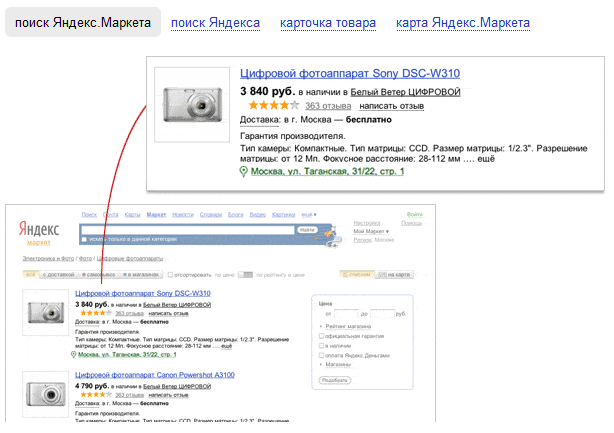
Task: Click sort slider between price and rating
Action: tap(246, 275)
